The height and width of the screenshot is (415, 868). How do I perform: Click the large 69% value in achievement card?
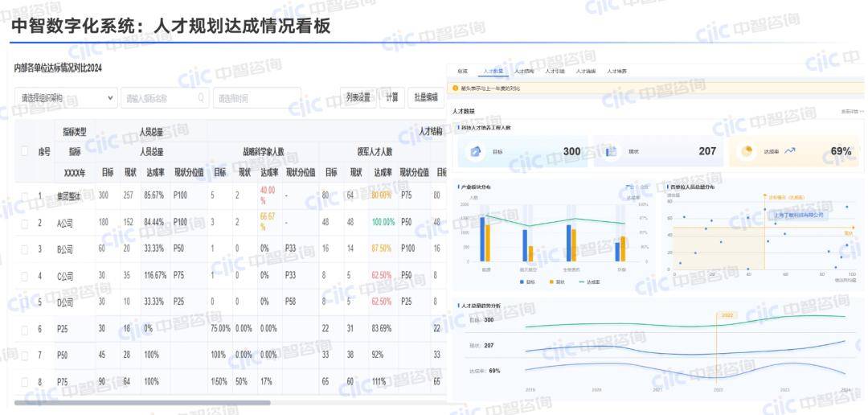841,151
